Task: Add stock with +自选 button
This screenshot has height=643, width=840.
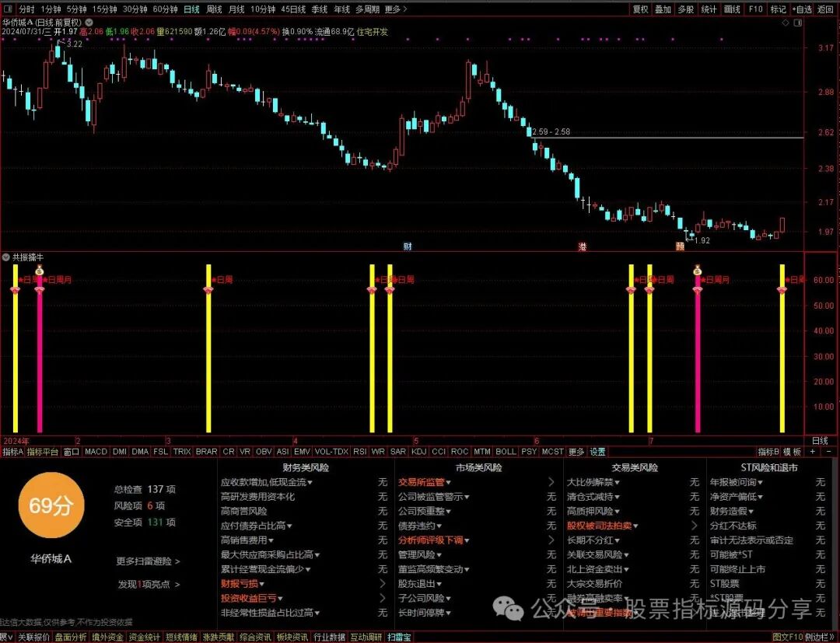Action: pyautogui.click(x=803, y=9)
